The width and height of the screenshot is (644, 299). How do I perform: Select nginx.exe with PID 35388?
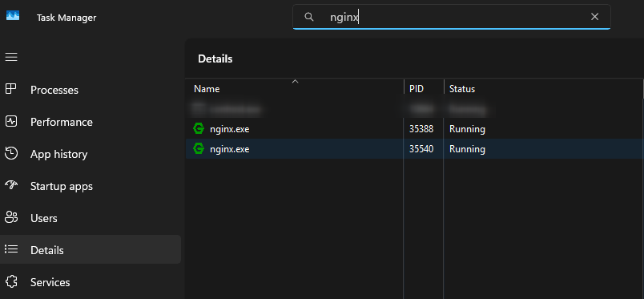tap(414, 129)
